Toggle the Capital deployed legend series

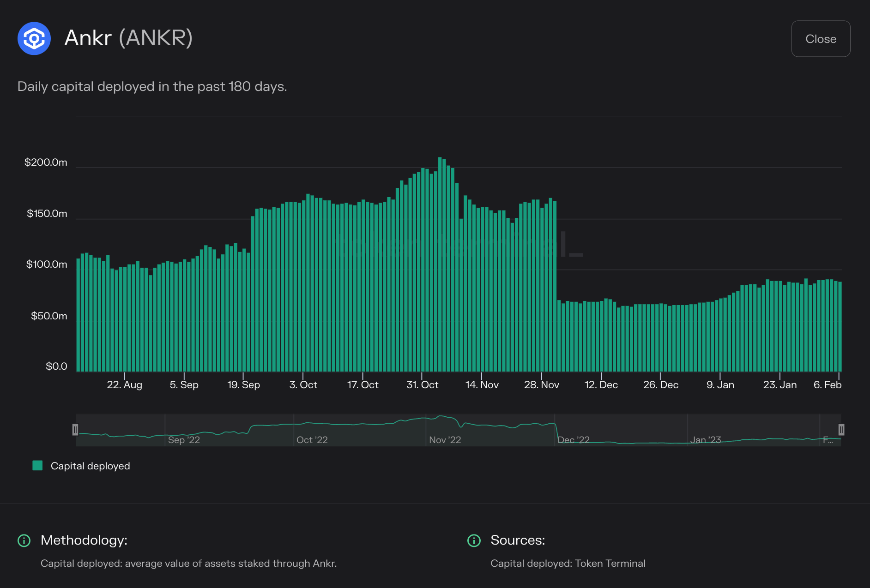click(x=81, y=466)
